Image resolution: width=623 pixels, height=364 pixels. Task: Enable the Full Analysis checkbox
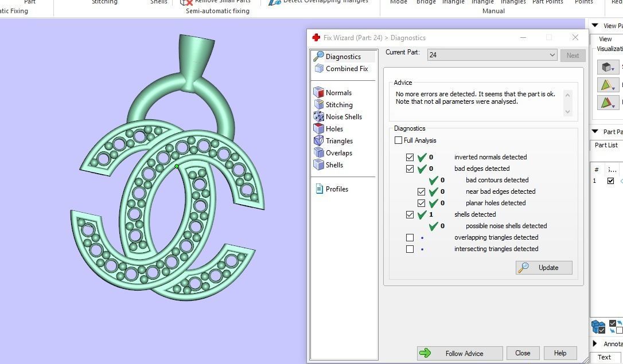point(399,140)
